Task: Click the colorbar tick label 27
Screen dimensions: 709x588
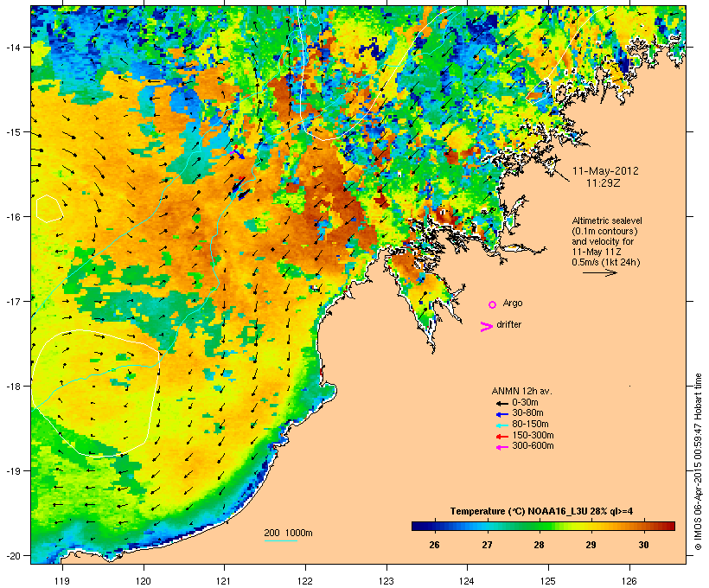Action: pyautogui.click(x=487, y=545)
